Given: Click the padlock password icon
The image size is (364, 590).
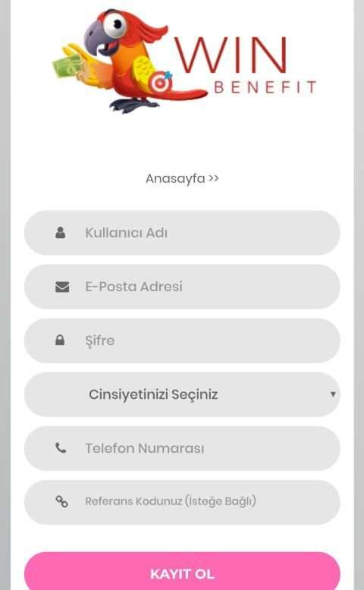Looking at the screenshot, I should [60, 341].
